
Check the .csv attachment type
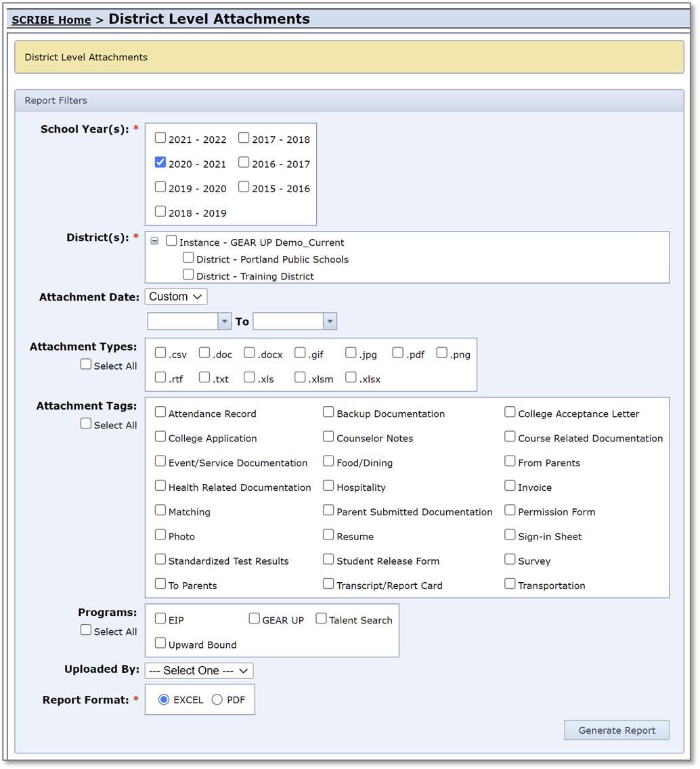click(x=160, y=353)
